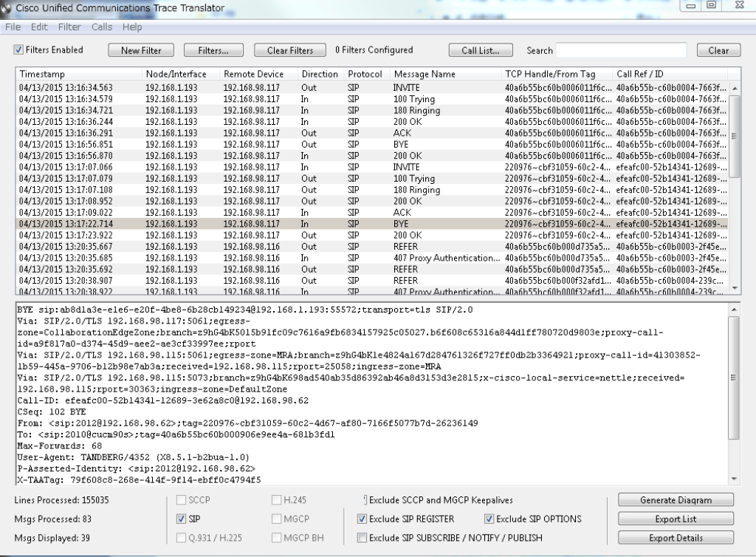756x557 pixels.
Task: Enable the MGCP BH checkbox
Action: [x=276, y=538]
